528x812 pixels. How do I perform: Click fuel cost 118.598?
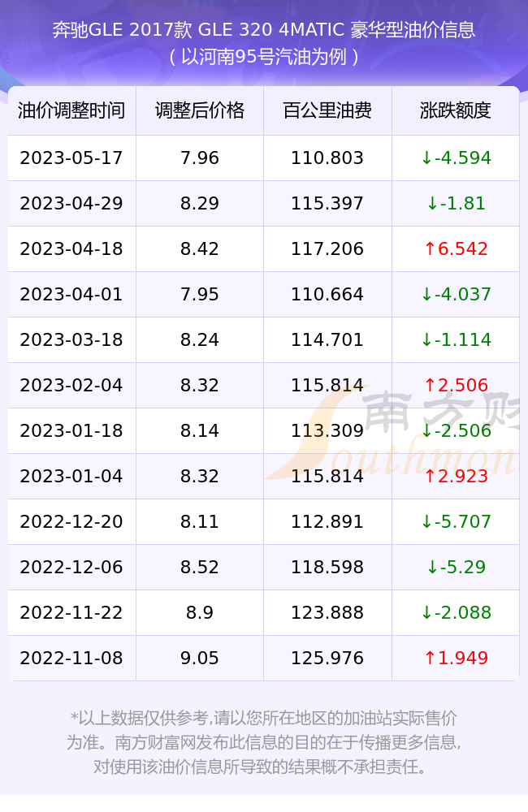[327, 568]
